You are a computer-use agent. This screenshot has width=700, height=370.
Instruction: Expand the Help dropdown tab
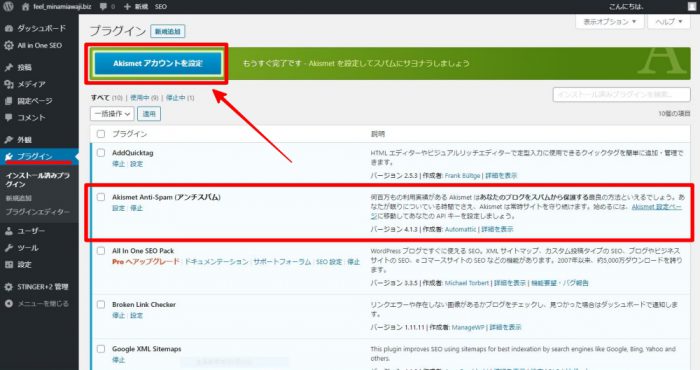click(669, 21)
